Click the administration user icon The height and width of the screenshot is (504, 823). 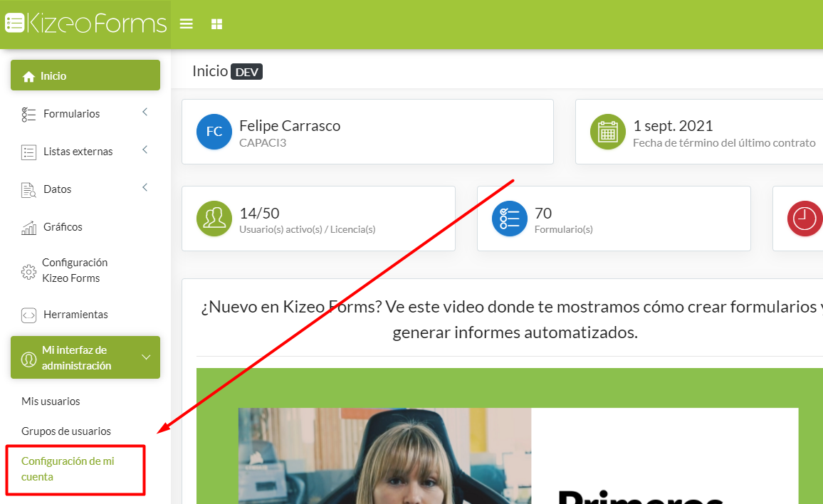pyautogui.click(x=28, y=359)
